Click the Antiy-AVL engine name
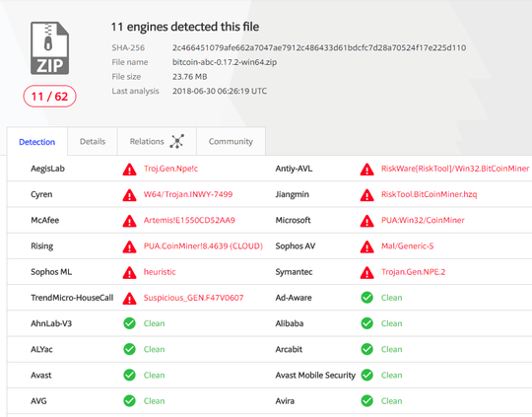The width and height of the screenshot is (532, 417). 294,169
